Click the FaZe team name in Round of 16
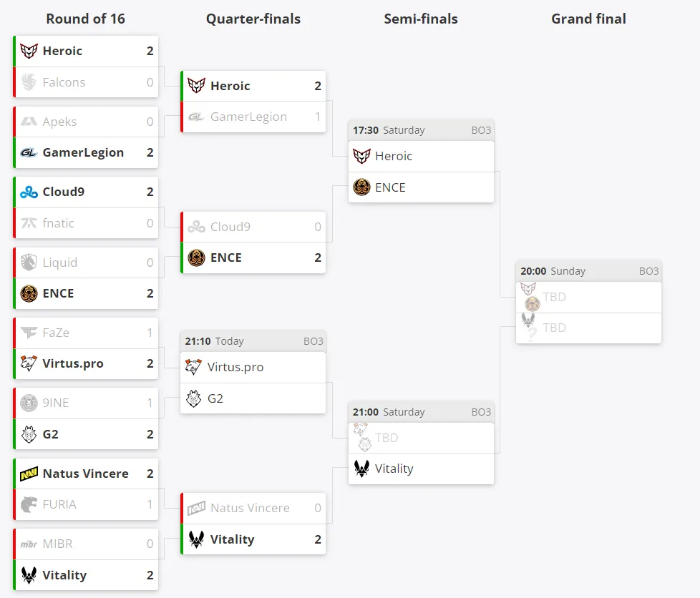700x598 pixels. click(56, 333)
